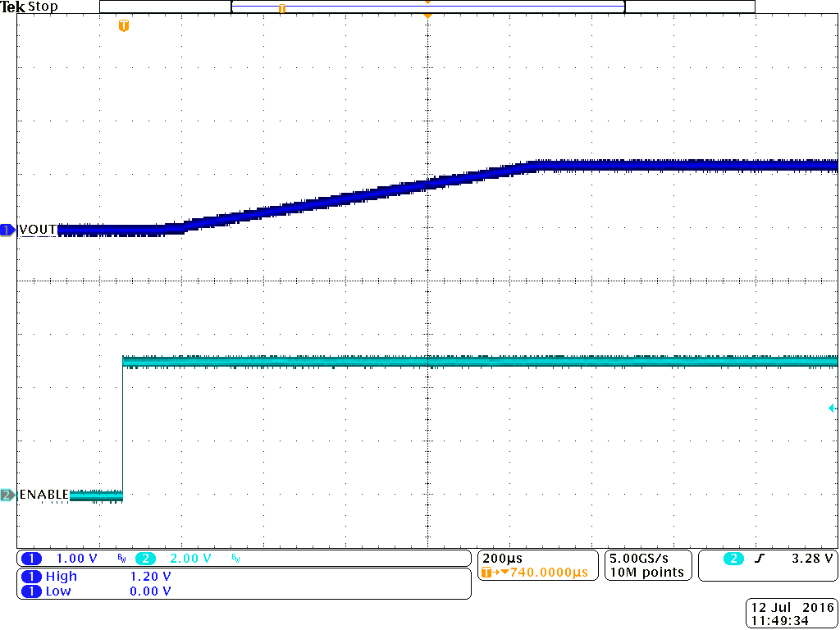The width and height of the screenshot is (840, 630).
Task: Click the zoom window bar above the graticule
Action: click(427, 7)
